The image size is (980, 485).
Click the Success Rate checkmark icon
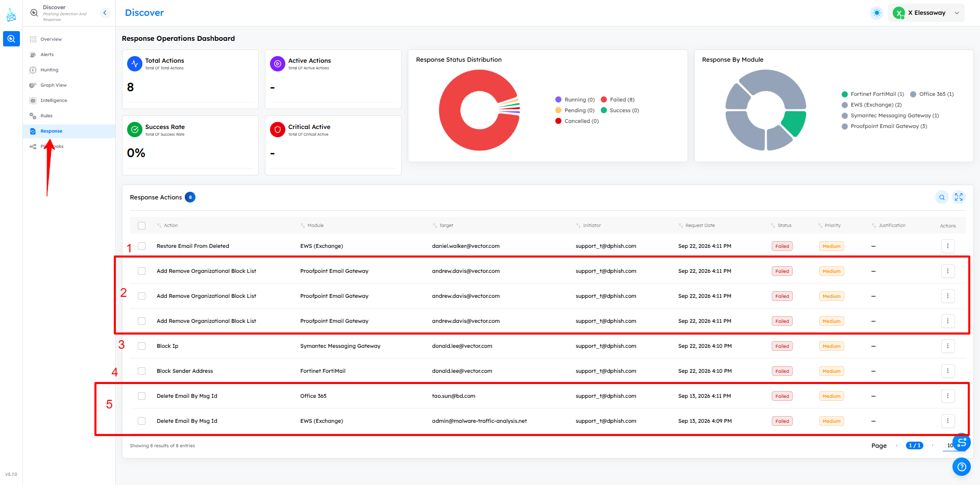point(135,130)
